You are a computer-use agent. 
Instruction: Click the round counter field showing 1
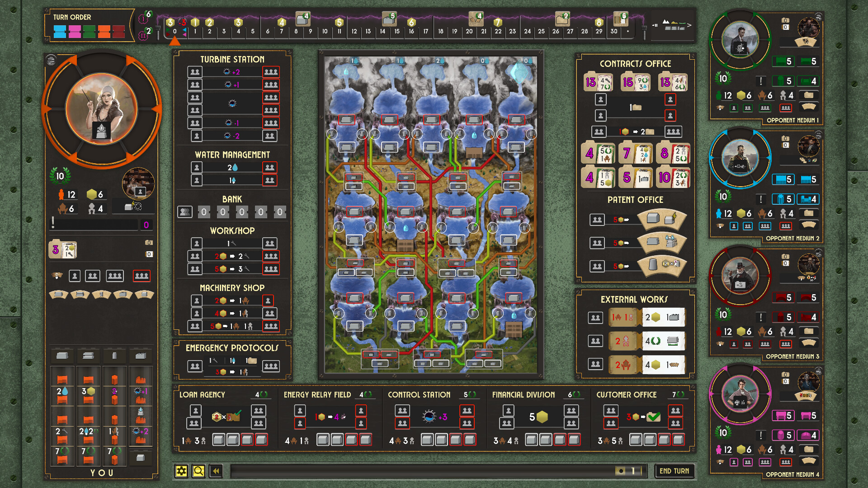[x=629, y=470]
